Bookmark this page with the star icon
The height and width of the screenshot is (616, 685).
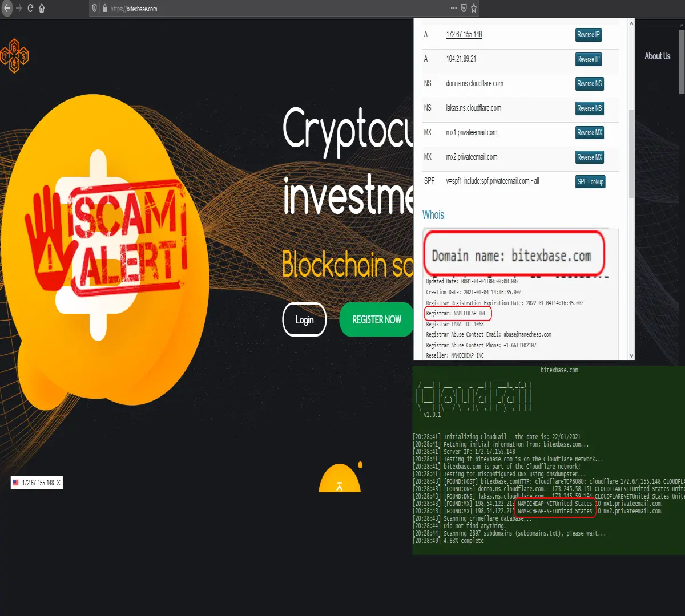474,8
